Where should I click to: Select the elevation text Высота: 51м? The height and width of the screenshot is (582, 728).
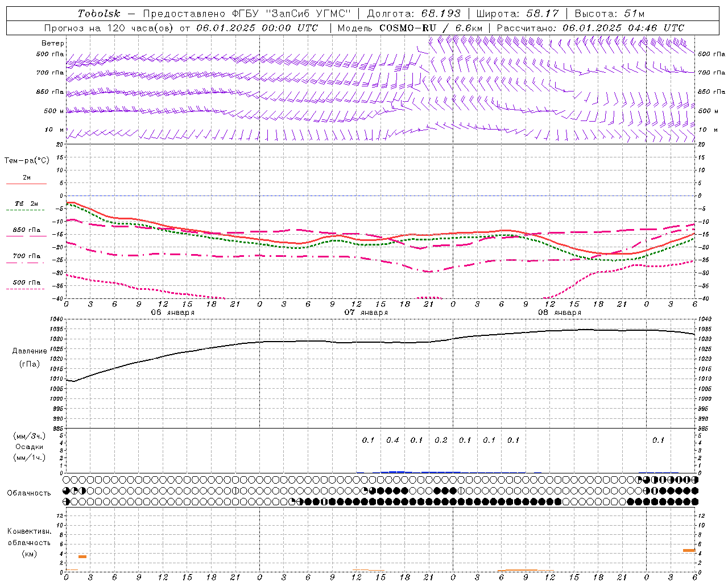(x=610, y=14)
